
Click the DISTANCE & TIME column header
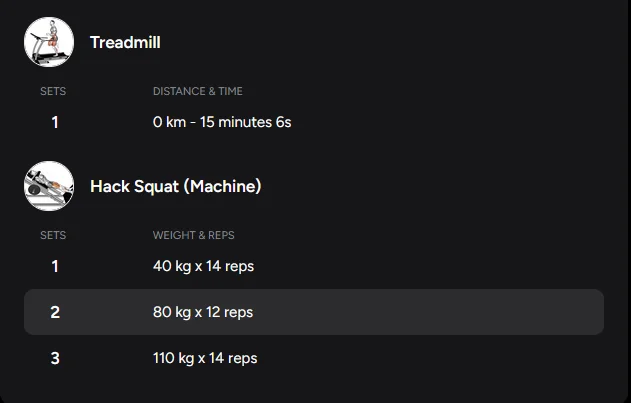coord(198,91)
